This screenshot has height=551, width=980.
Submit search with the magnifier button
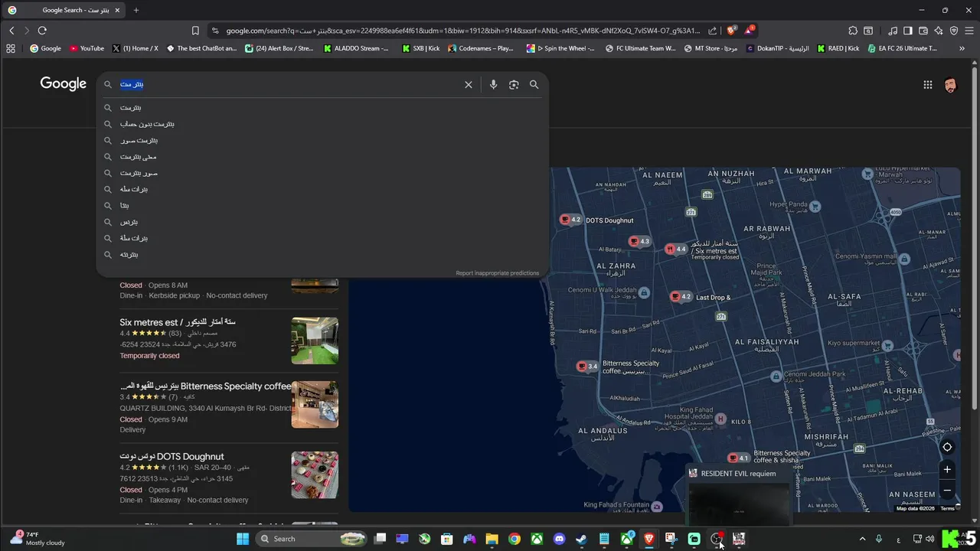(x=534, y=85)
